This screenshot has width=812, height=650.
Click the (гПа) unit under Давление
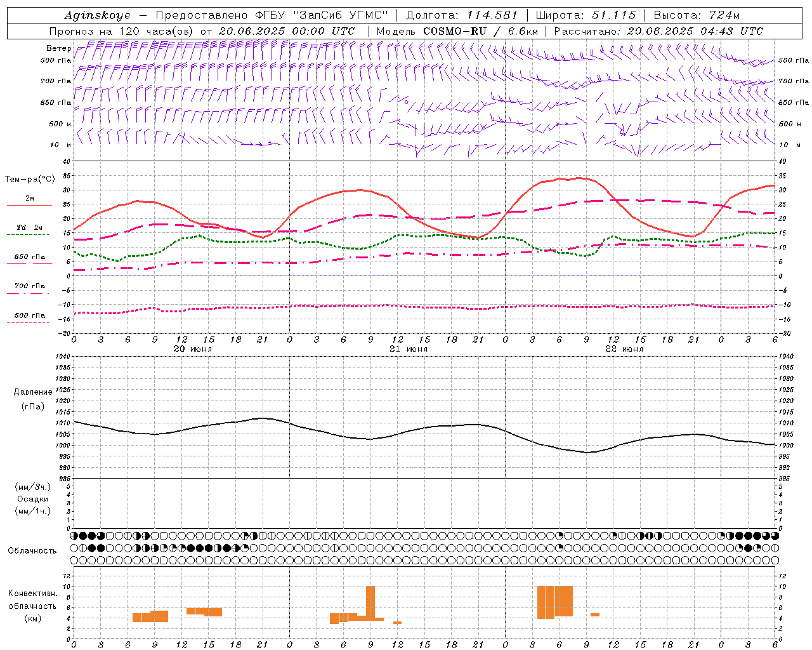tap(33, 406)
